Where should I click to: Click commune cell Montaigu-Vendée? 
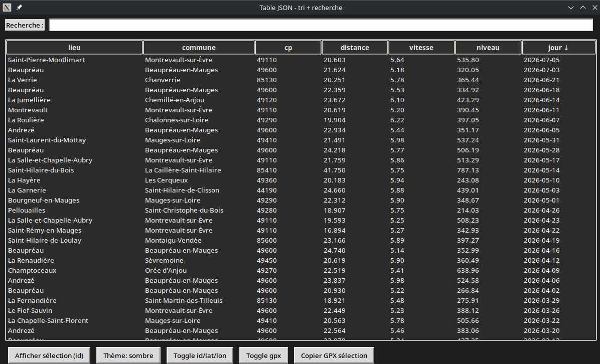174,241
